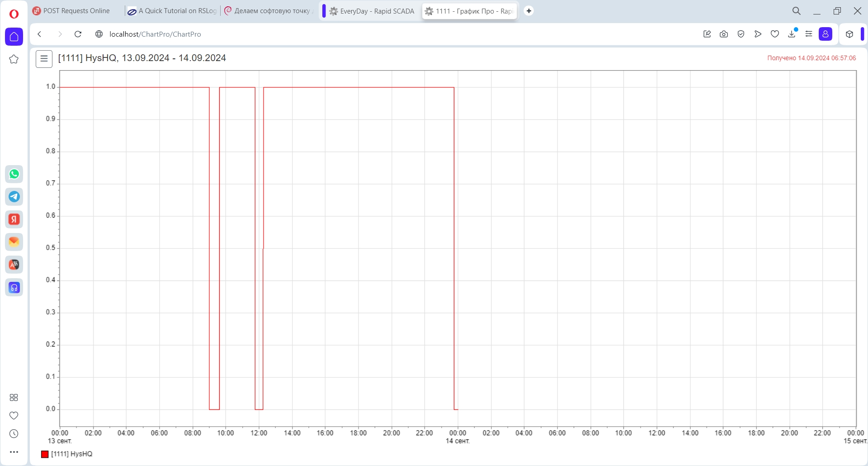This screenshot has width=868, height=466.
Task: Open WhatsApp in the sidebar
Action: pyautogui.click(x=14, y=174)
